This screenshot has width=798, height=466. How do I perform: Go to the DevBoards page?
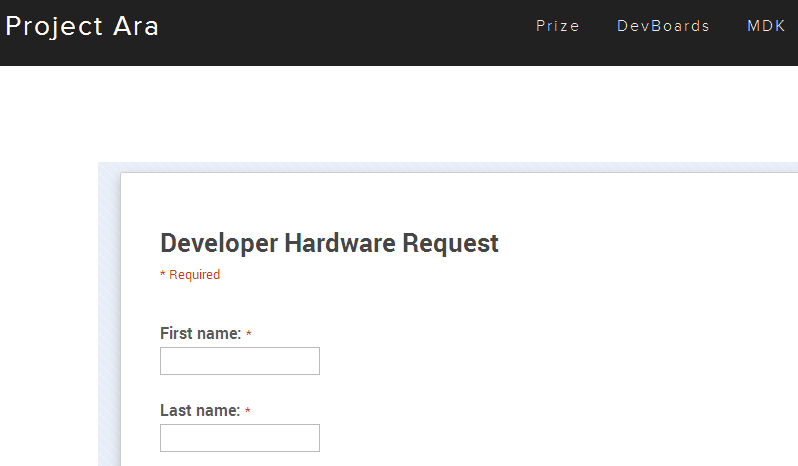(663, 26)
